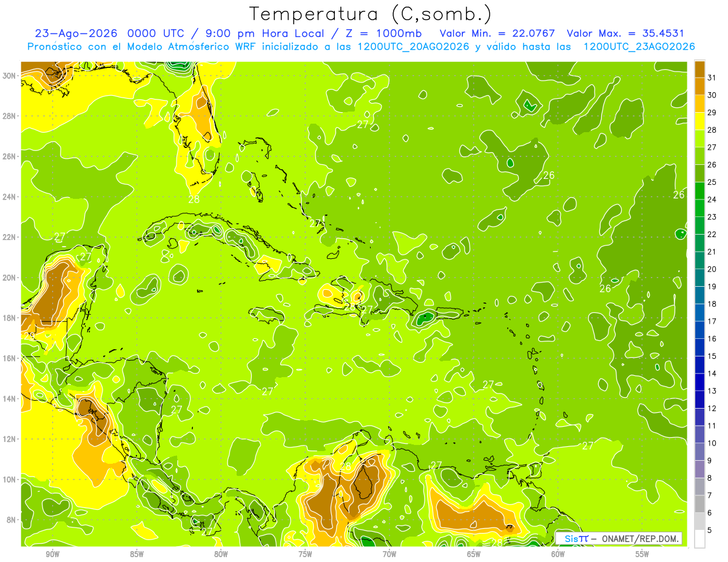Click the legend scale value 12
The height and width of the screenshot is (562, 728).
[712, 408]
